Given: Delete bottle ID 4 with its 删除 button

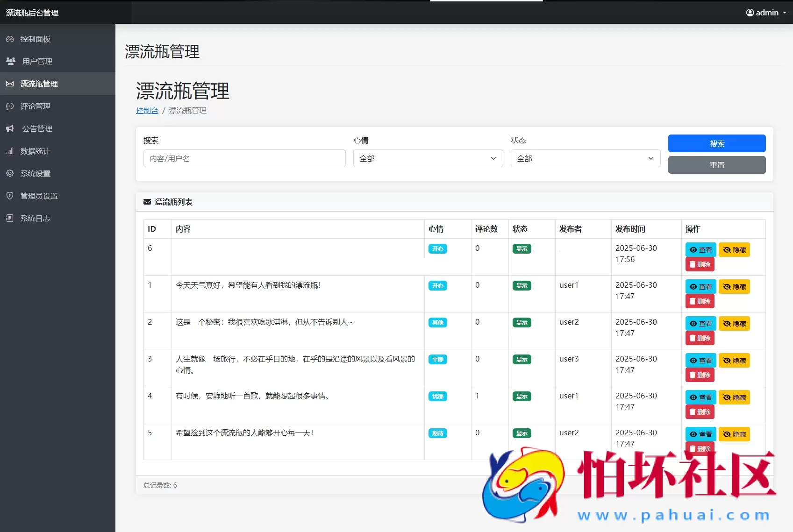Looking at the screenshot, I should (700, 411).
